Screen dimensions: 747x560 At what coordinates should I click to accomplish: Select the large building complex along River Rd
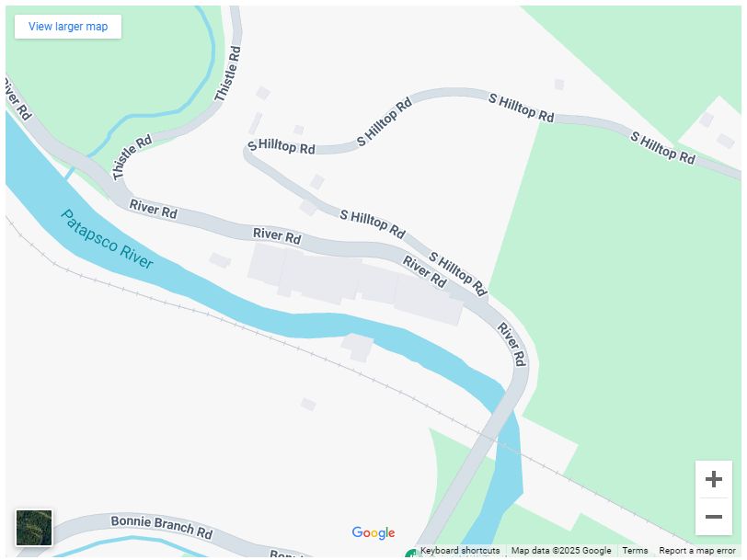tap(355, 283)
